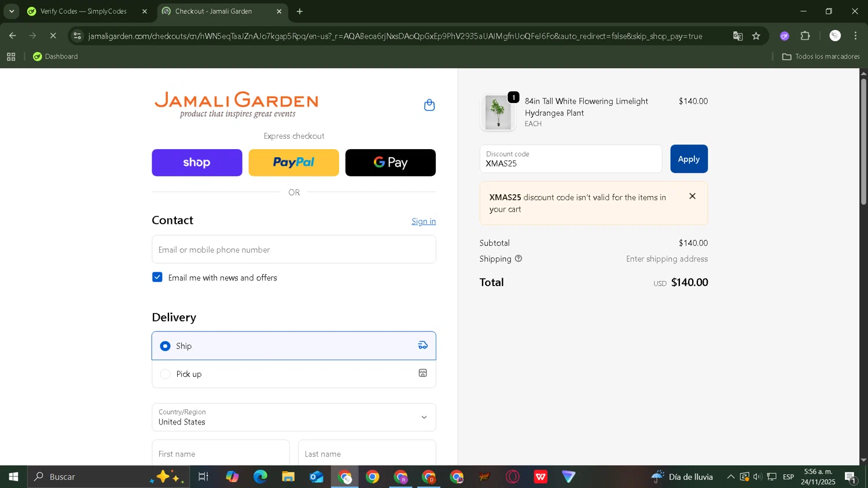The height and width of the screenshot is (488, 868).
Task: Click the browser address bar URL
Action: click(x=395, y=36)
